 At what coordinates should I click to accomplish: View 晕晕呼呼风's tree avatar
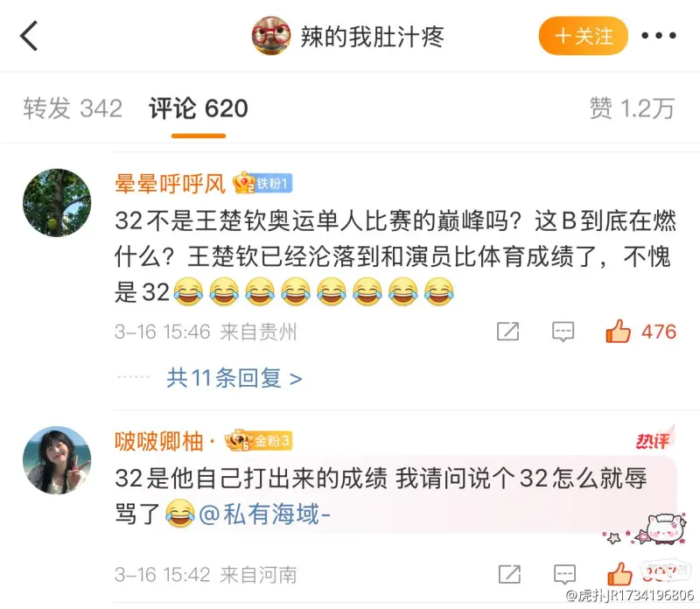coord(57,203)
